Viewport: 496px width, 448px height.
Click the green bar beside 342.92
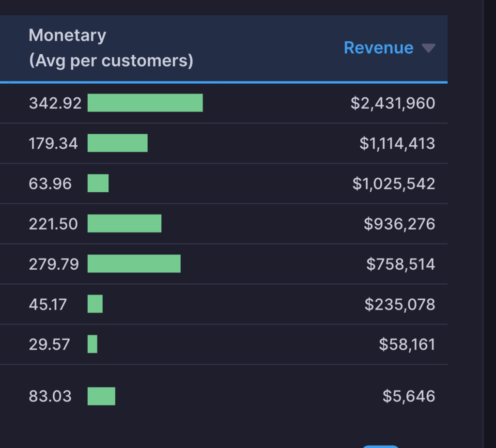(145, 103)
